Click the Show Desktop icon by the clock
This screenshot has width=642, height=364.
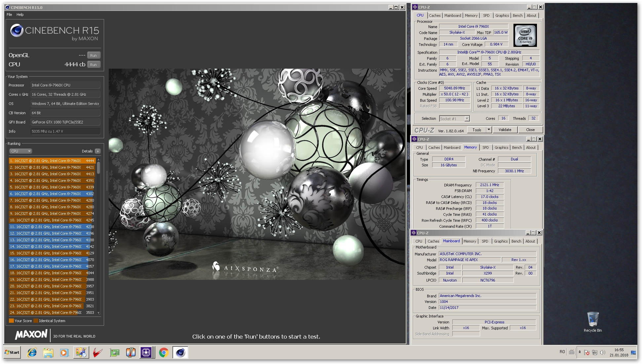pyautogui.click(x=633, y=352)
